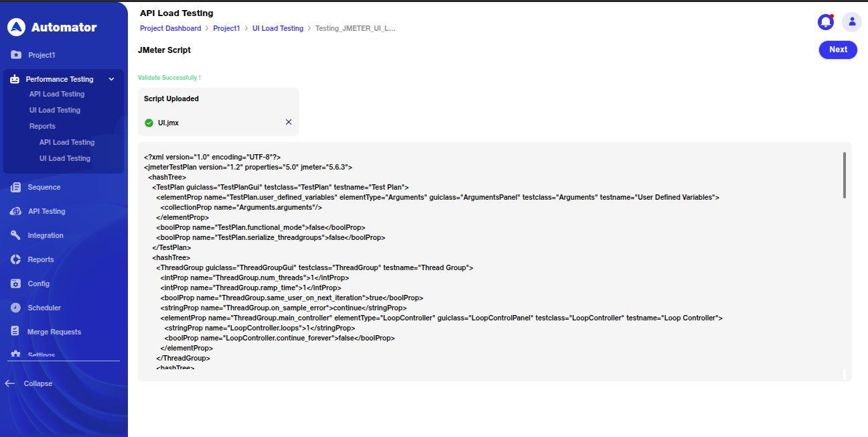Click the xml version declaration line
868x437 pixels.
point(212,158)
